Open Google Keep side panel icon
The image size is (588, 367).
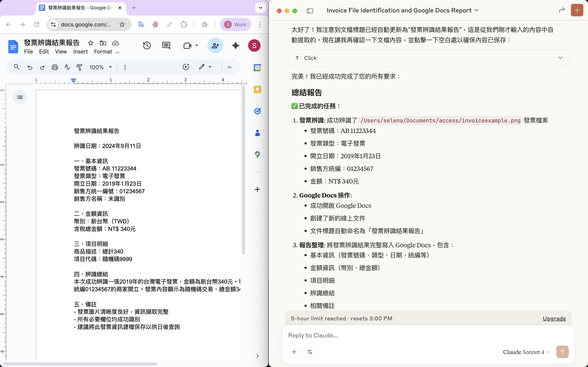(x=257, y=90)
